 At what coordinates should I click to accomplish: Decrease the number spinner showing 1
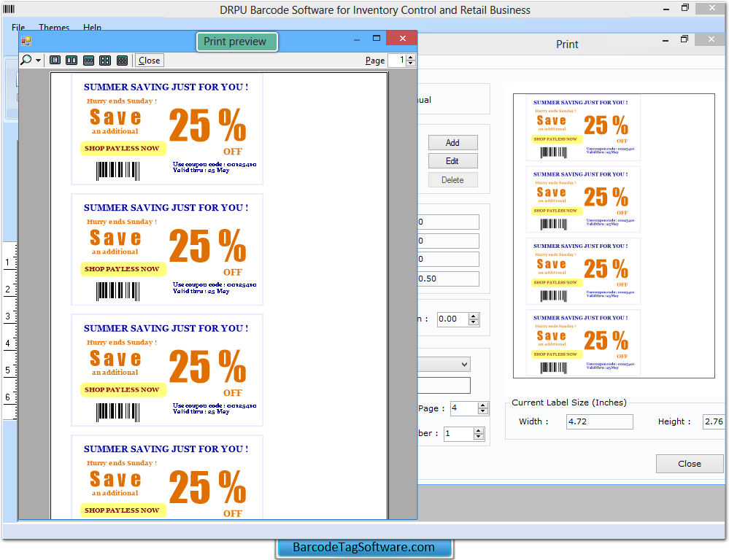[x=479, y=436]
